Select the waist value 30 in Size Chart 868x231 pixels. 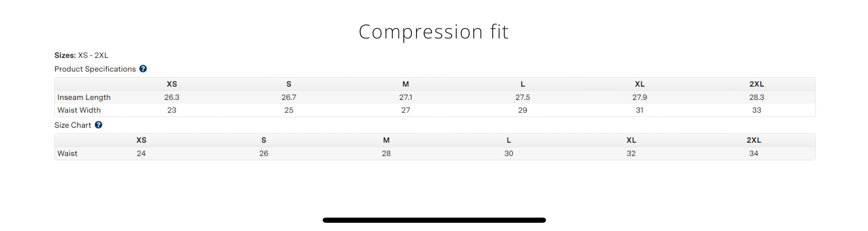pyautogui.click(x=509, y=153)
